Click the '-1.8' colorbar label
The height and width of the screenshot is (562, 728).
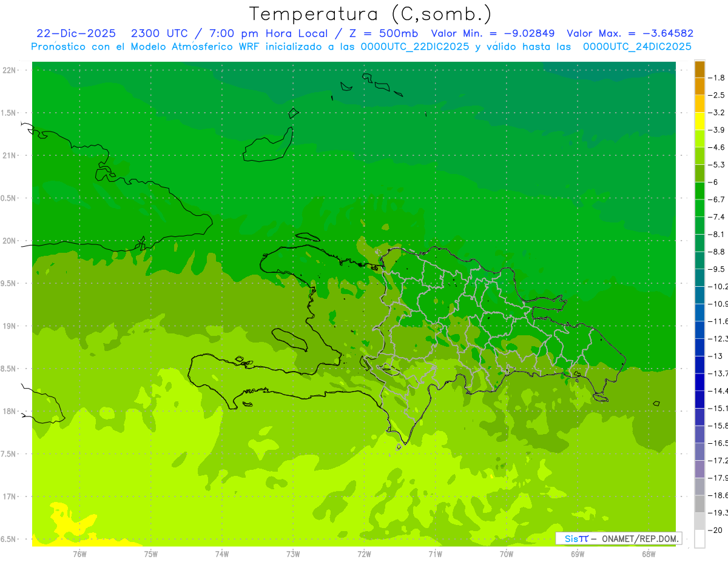pyautogui.click(x=717, y=78)
